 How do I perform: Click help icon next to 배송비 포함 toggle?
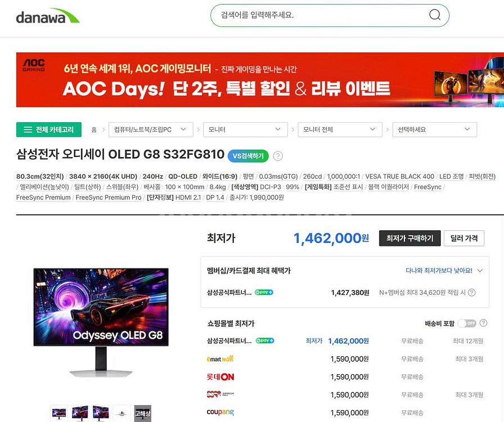click(483, 323)
